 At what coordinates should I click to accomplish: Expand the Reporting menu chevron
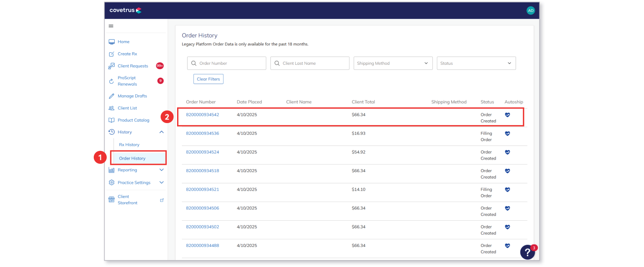tap(161, 170)
